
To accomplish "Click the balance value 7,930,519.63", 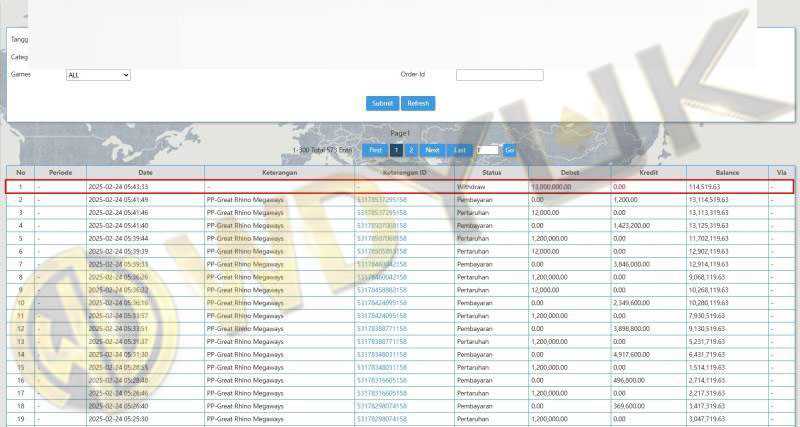I will click(x=707, y=316).
